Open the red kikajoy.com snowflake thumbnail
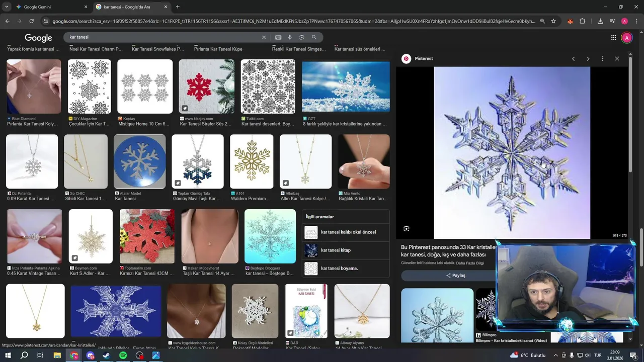Image resolution: width=644 pixels, height=362 pixels. pyautogui.click(x=206, y=86)
